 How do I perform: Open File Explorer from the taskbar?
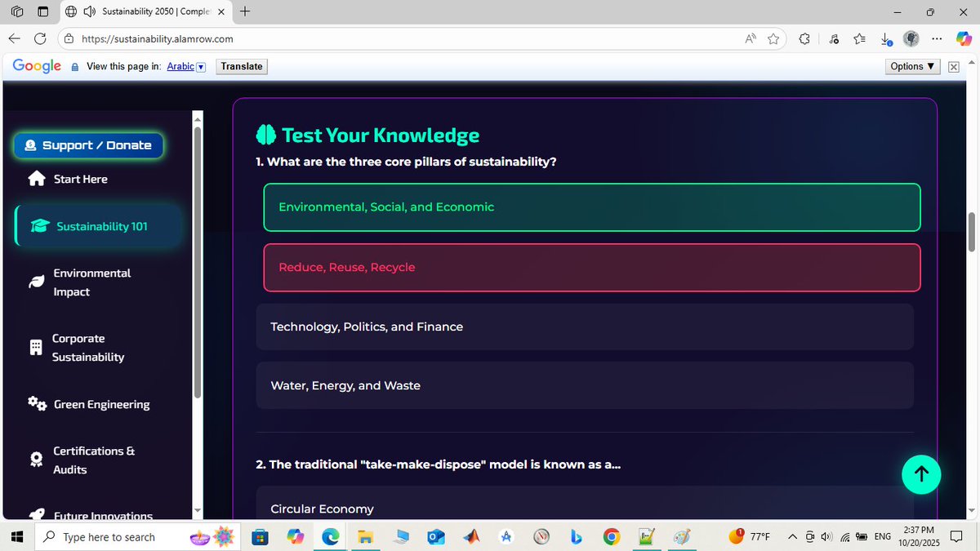tap(365, 536)
